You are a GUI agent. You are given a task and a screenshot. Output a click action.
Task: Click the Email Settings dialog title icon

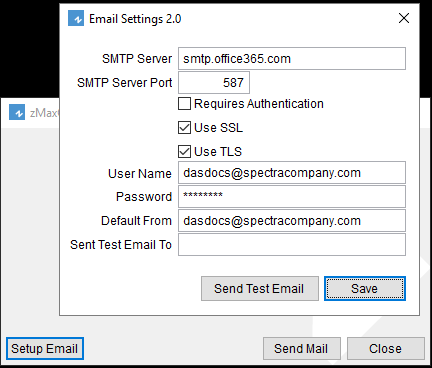click(x=76, y=18)
